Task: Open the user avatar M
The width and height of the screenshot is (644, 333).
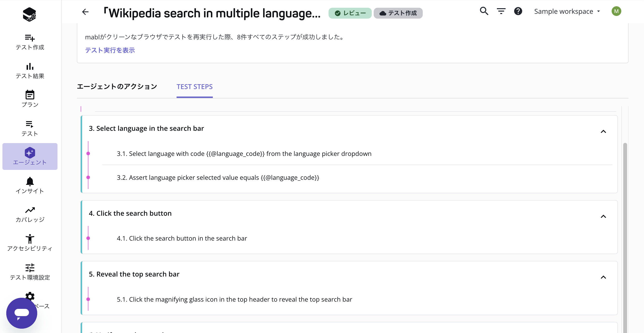Action: [616, 11]
